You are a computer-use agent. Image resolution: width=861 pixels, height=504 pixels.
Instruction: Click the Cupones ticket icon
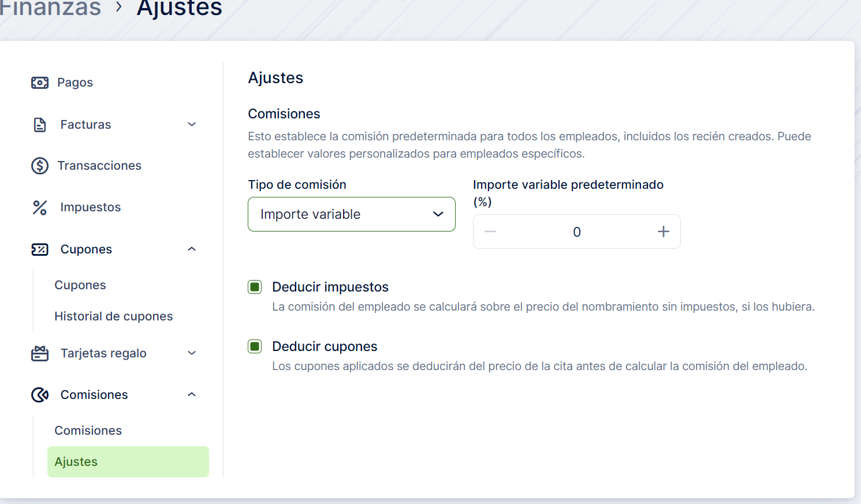coord(40,249)
